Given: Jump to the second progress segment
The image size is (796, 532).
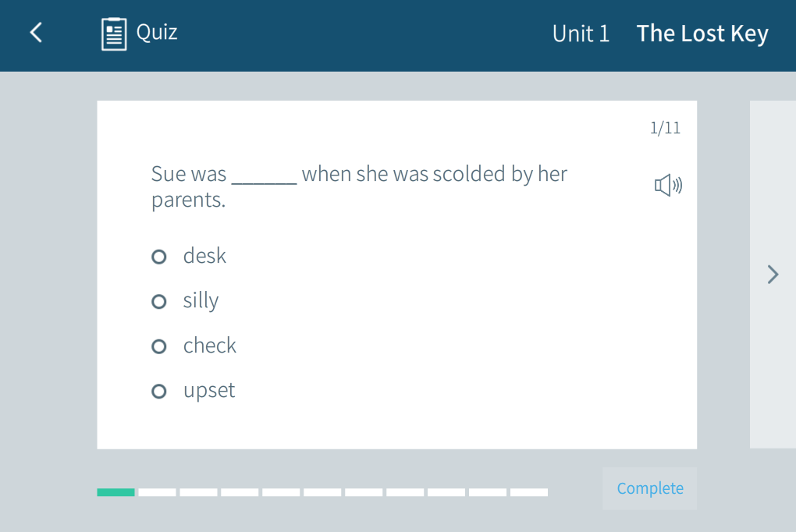Looking at the screenshot, I should coord(157,492).
